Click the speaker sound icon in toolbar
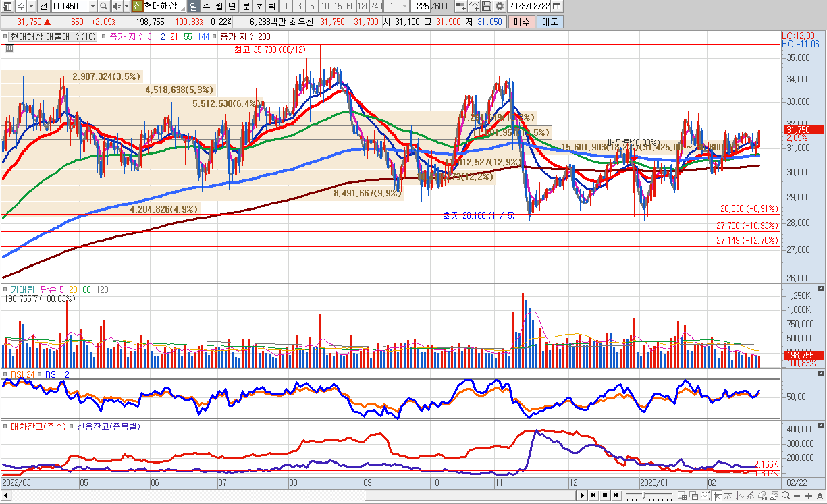The width and height of the screenshot is (827, 504). [116, 6]
